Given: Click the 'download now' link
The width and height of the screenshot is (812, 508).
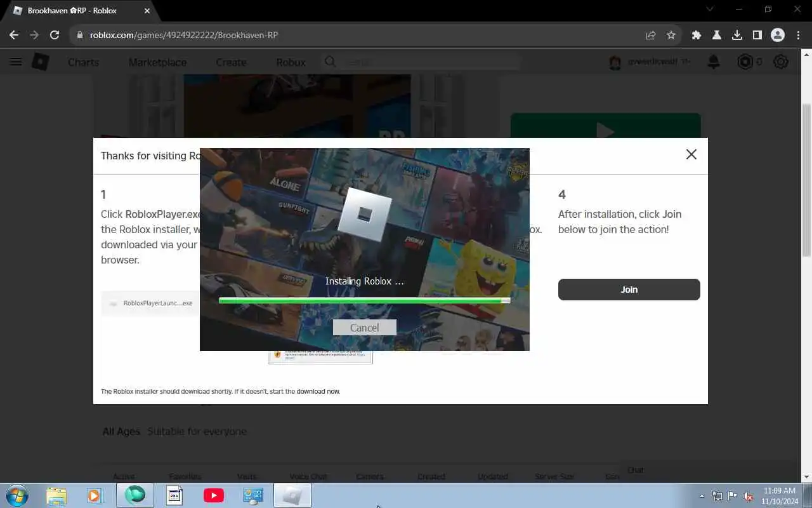Looking at the screenshot, I should [x=318, y=391].
